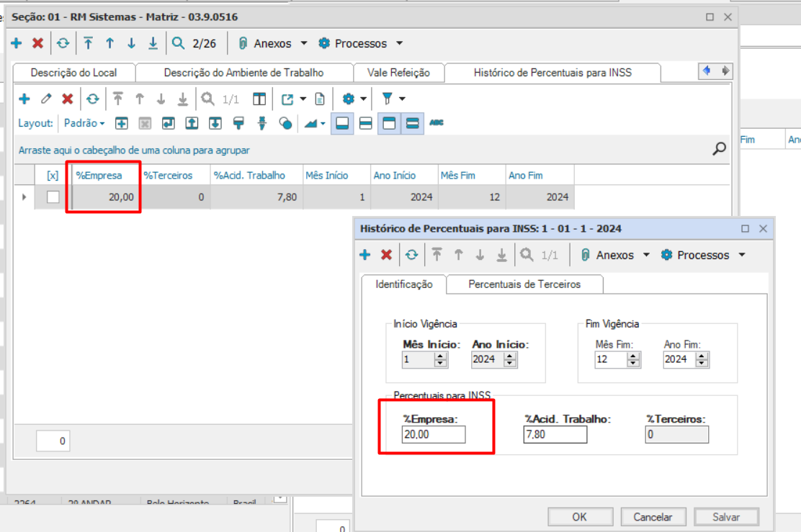Screen dimensions: 801x532
Task: Click the restore layout arrow icon
Action: coord(168,123)
